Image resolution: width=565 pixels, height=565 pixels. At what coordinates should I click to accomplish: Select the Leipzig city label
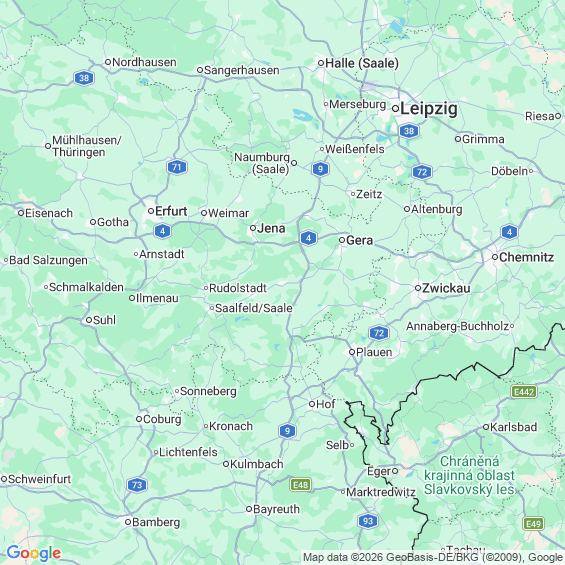click(x=429, y=108)
